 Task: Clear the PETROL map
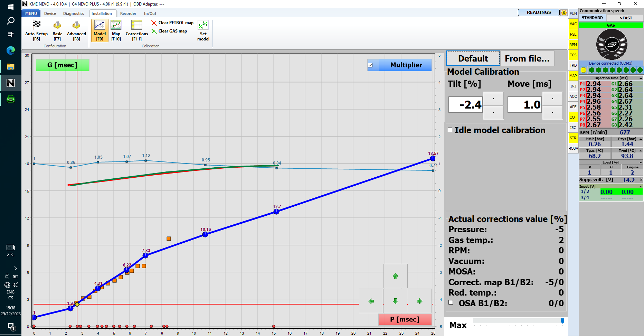click(x=172, y=23)
